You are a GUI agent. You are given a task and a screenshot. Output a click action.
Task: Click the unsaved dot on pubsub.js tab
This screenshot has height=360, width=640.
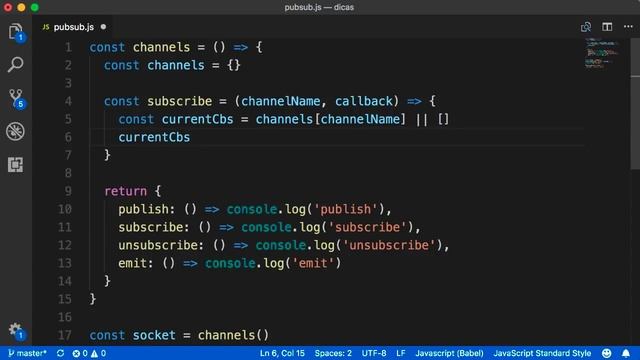click(103, 27)
